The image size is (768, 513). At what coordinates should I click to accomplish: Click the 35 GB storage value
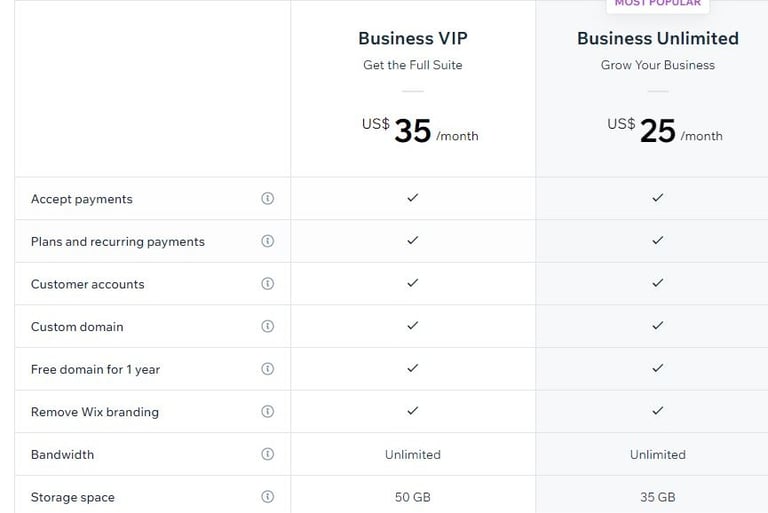657,497
